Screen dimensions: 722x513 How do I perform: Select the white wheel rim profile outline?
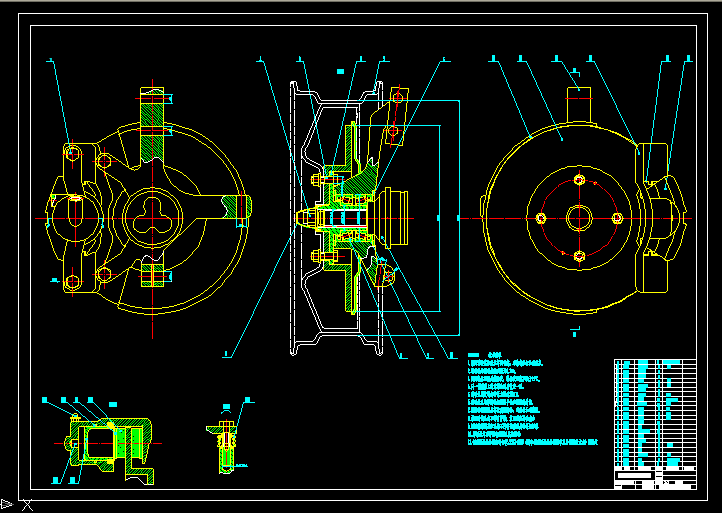(x=336, y=219)
